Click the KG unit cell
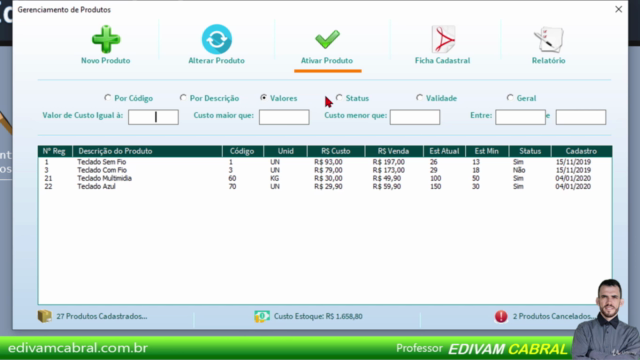This screenshot has height=360, width=640. click(275, 178)
